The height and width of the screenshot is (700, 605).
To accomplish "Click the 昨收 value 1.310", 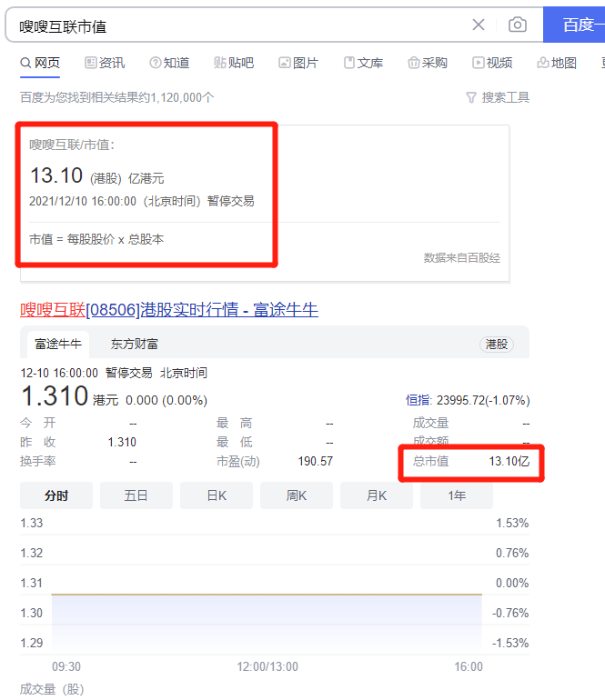I will pyautogui.click(x=122, y=442).
